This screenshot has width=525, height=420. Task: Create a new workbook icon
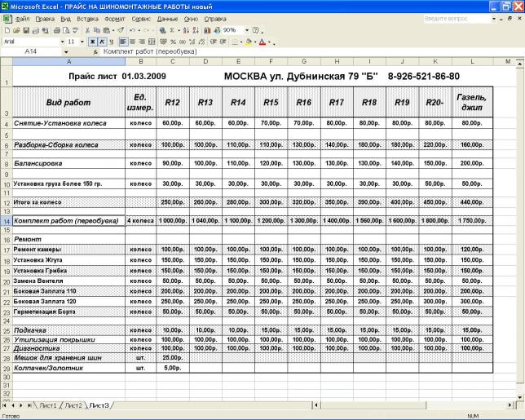(7, 30)
